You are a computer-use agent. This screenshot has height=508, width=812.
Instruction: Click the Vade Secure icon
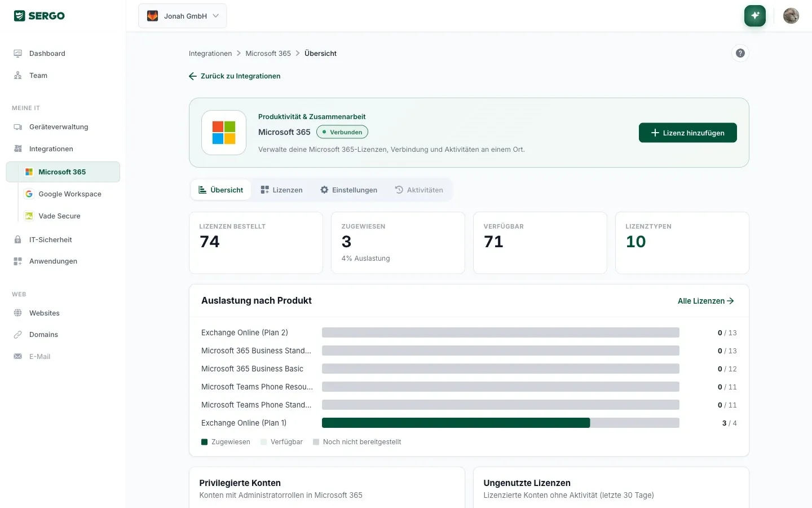point(29,216)
